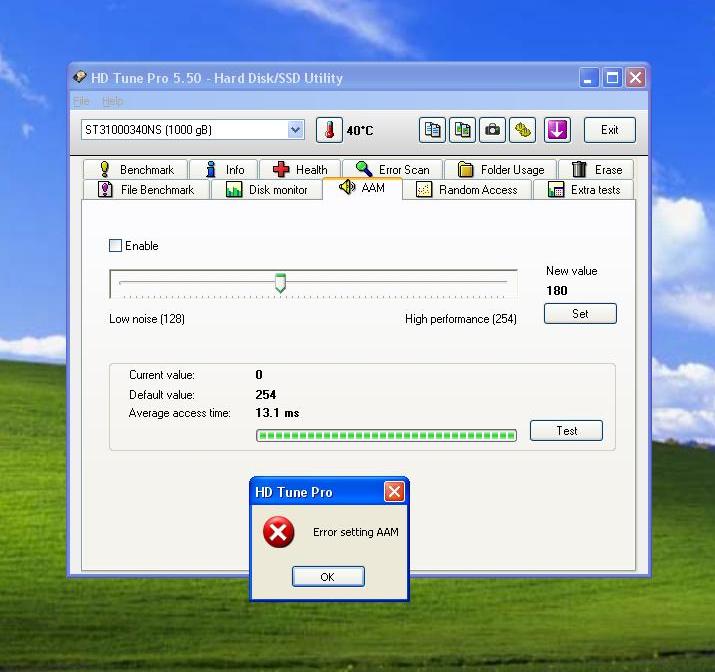The height and width of the screenshot is (672, 715).
Task: Click the 'High performance (254)' label
Action: tap(461, 319)
